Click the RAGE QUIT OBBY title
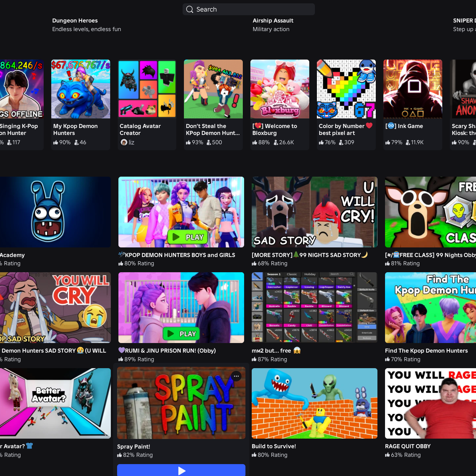This screenshot has width=476, height=476. [x=408, y=446]
